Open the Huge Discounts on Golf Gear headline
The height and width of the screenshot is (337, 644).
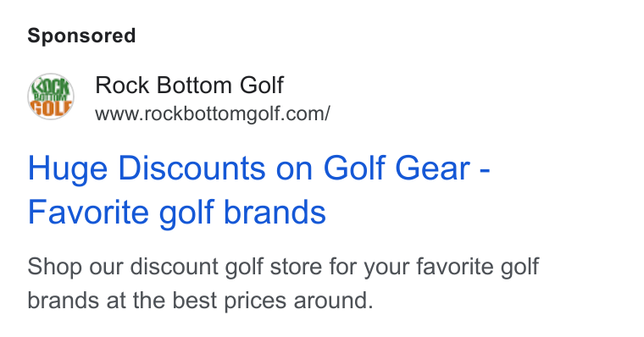(258, 168)
